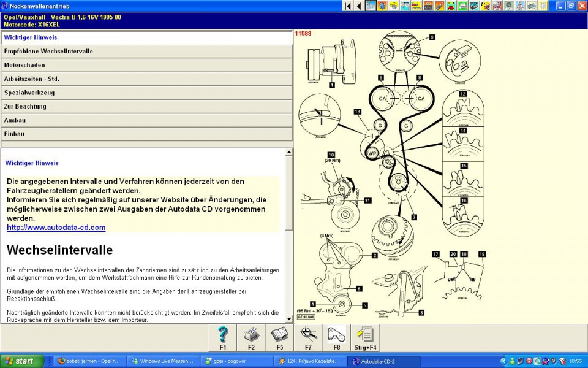Click diagram callout label 9
The image size is (588, 368).
coord(432,37)
